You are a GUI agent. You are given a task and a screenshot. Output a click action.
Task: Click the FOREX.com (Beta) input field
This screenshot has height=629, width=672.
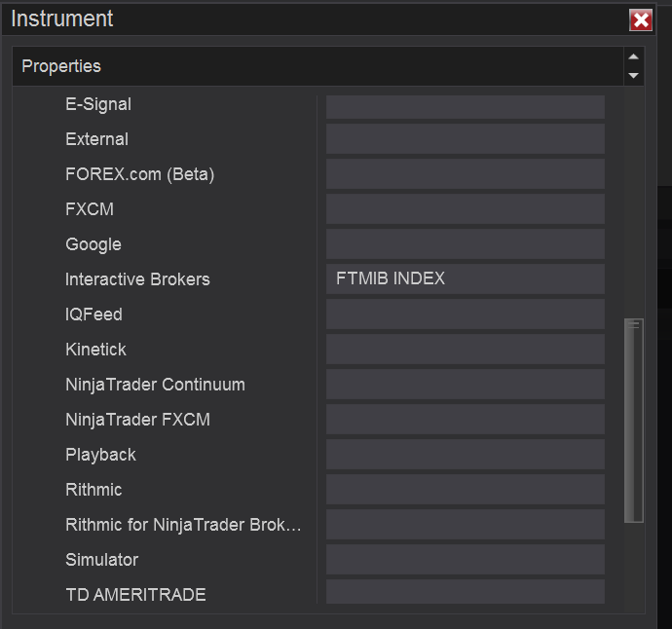pos(465,174)
